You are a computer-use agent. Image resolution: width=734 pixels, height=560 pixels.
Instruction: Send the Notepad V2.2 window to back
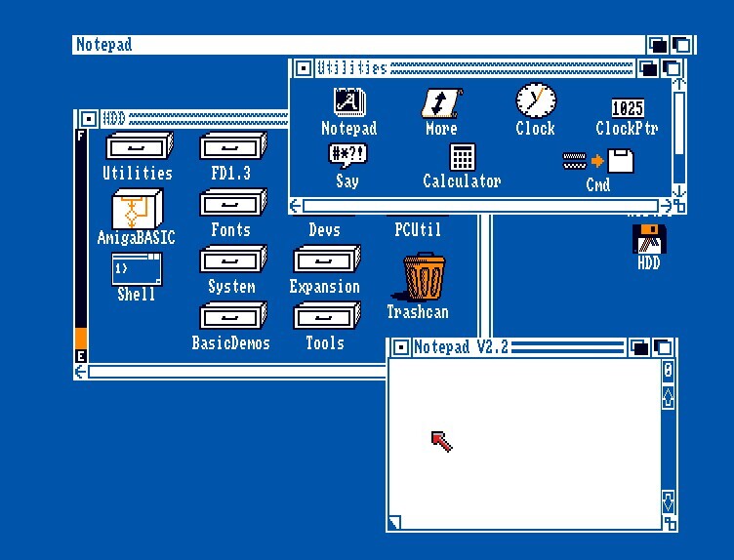[x=640, y=347]
